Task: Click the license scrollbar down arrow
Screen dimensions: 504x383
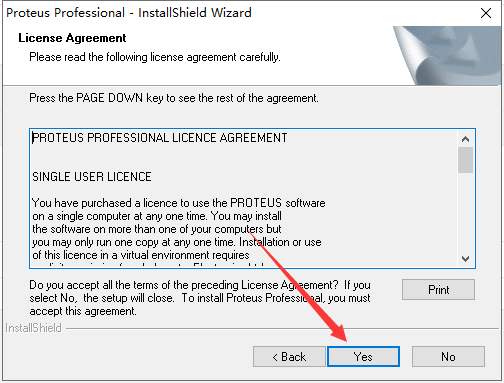Action: [465, 258]
